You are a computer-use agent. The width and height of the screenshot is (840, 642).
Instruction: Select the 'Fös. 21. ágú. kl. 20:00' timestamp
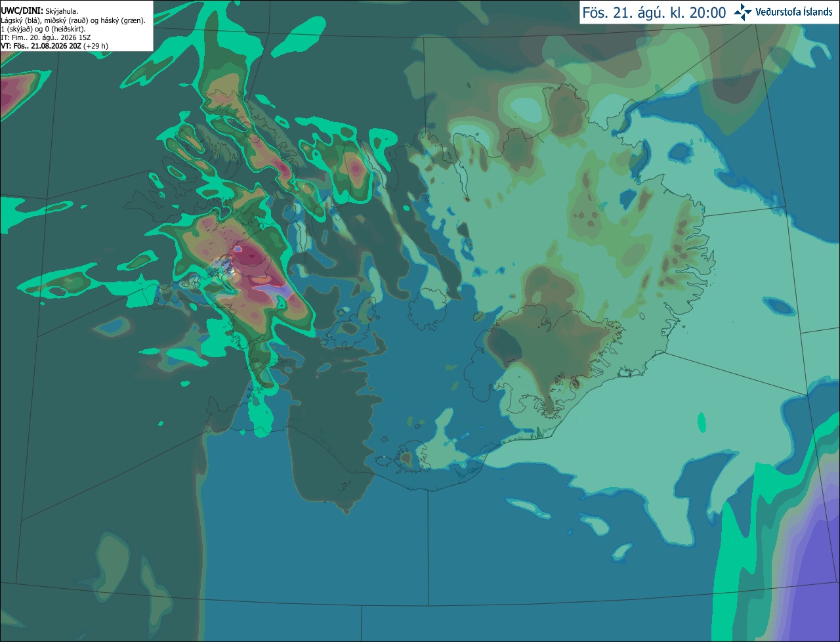click(654, 12)
